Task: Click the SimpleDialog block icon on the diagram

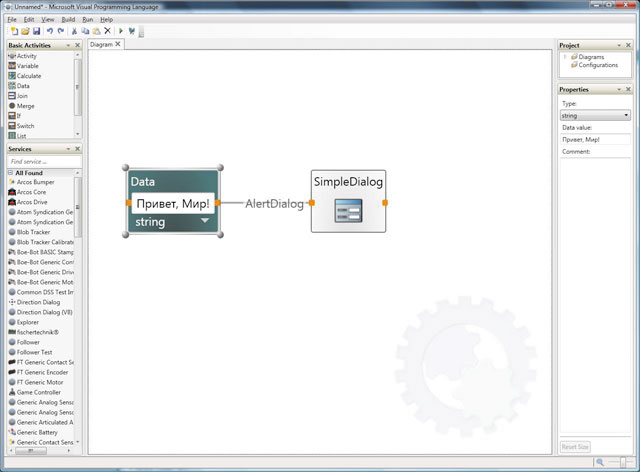Action: (x=347, y=211)
